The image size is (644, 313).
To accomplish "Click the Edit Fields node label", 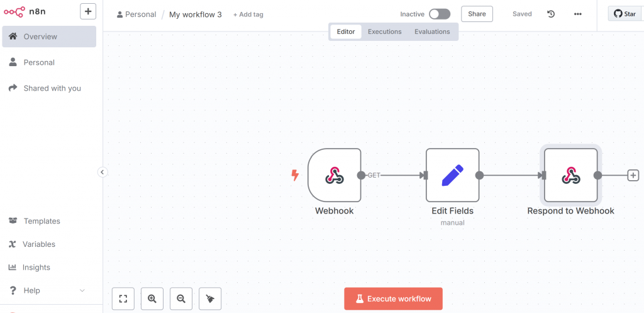I will pos(453,211).
